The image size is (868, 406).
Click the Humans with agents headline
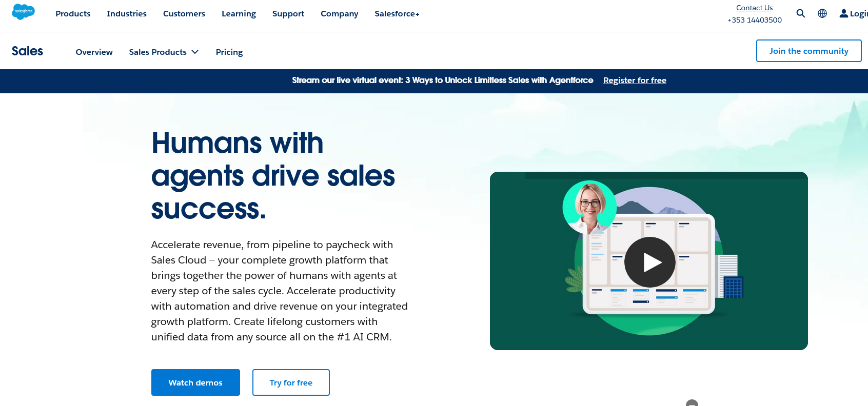pyautogui.click(x=273, y=175)
